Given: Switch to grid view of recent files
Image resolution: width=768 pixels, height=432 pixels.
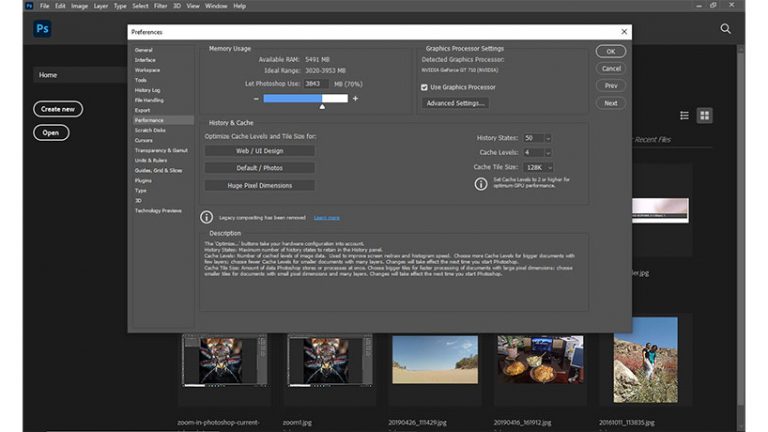Looking at the screenshot, I should click(705, 116).
